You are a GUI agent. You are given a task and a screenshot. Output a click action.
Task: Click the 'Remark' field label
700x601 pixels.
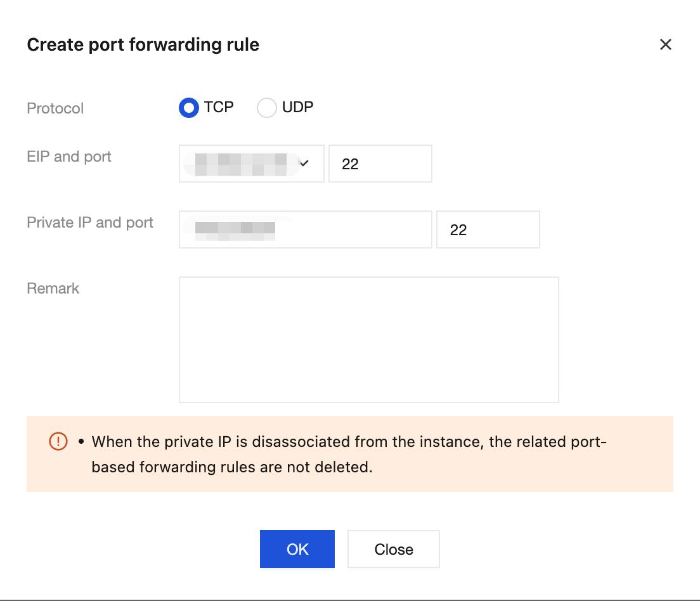(53, 288)
